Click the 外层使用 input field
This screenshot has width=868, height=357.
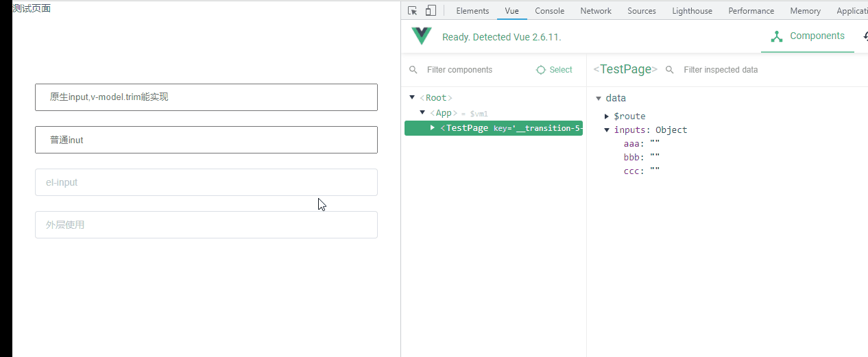pyautogui.click(x=206, y=225)
